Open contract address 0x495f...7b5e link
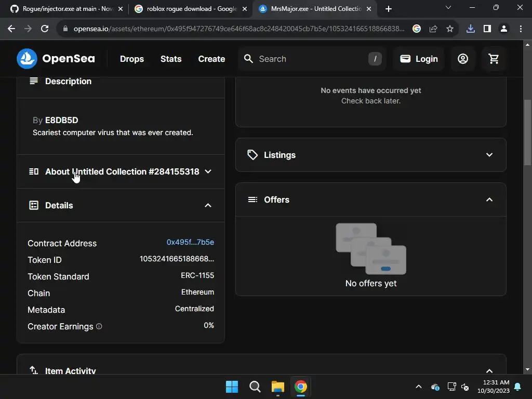This screenshot has width=532, height=399. click(190, 242)
